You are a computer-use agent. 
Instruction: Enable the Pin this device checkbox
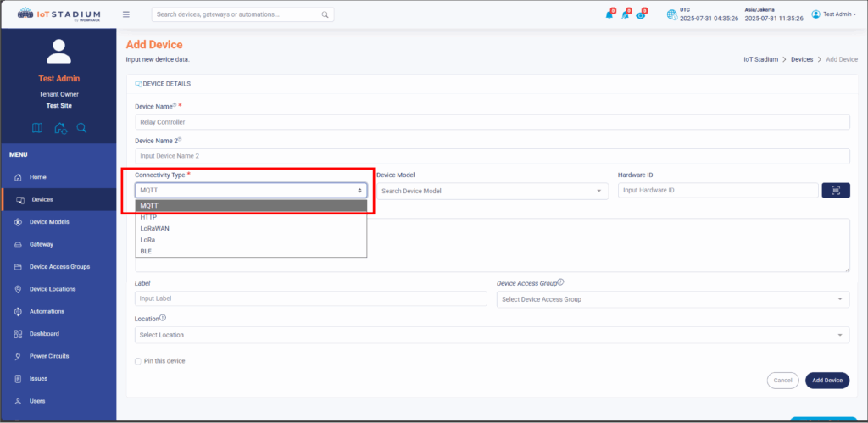pos(138,361)
